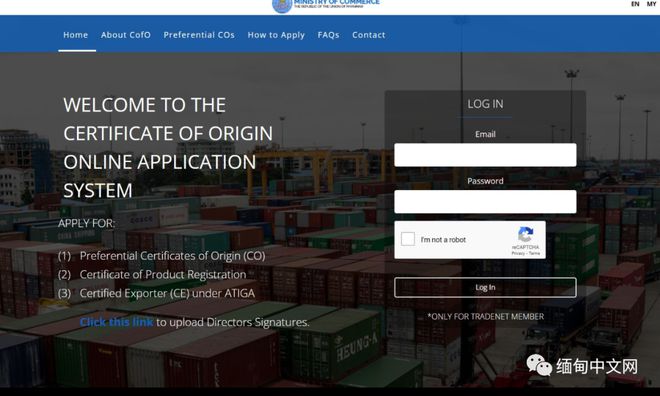Screen dimensions: 660x396
Task: Focus the Email input field
Action: (x=485, y=155)
